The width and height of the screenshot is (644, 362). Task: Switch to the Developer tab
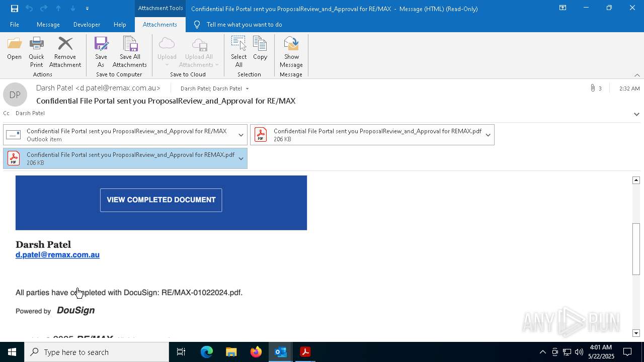pos(87,25)
